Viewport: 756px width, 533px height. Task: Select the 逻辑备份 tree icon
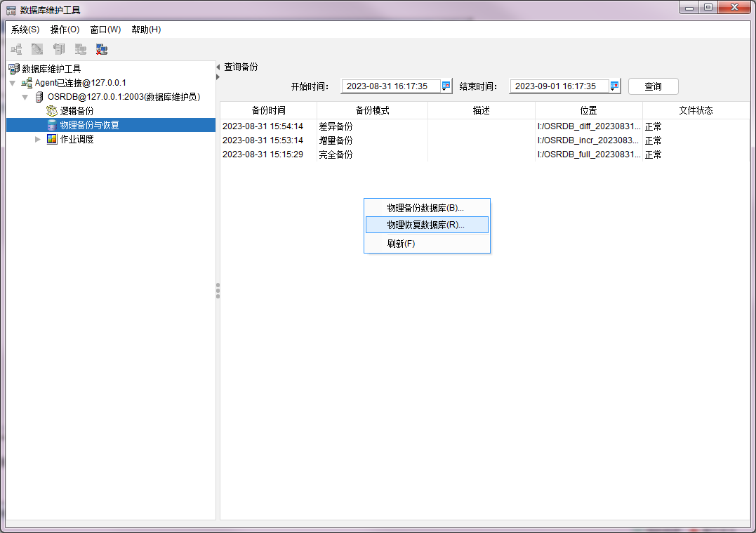click(x=52, y=111)
